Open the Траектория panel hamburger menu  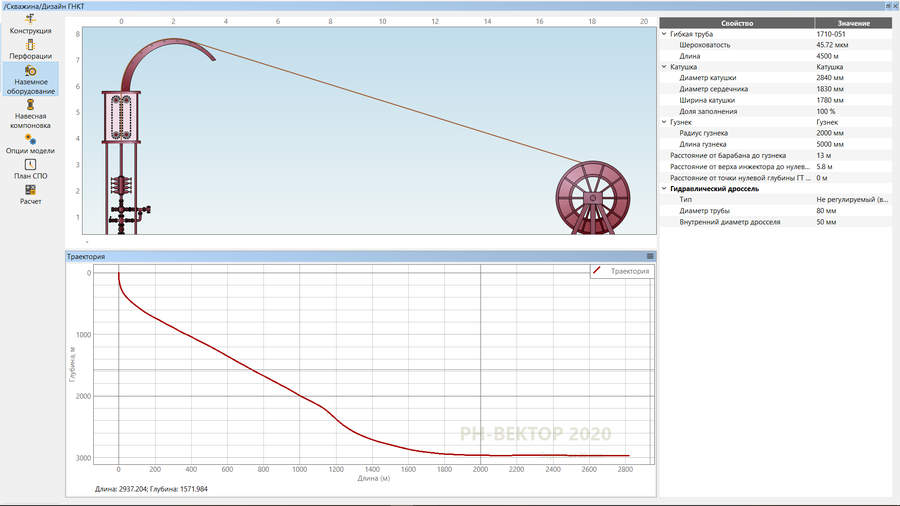point(649,257)
